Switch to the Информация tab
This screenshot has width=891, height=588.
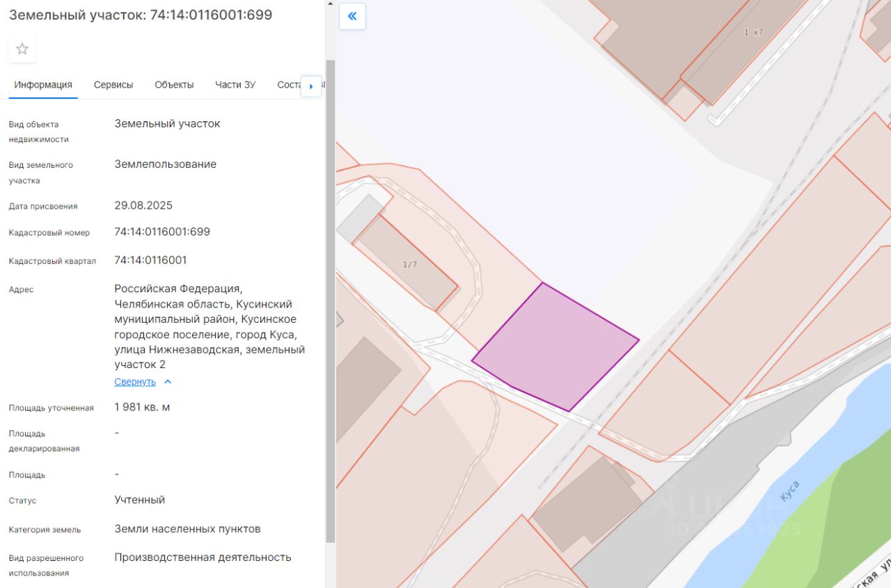pyautogui.click(x=43, y=85)
